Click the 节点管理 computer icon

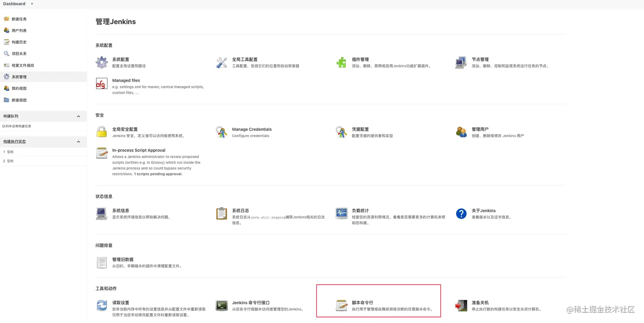tap(461, 63)
